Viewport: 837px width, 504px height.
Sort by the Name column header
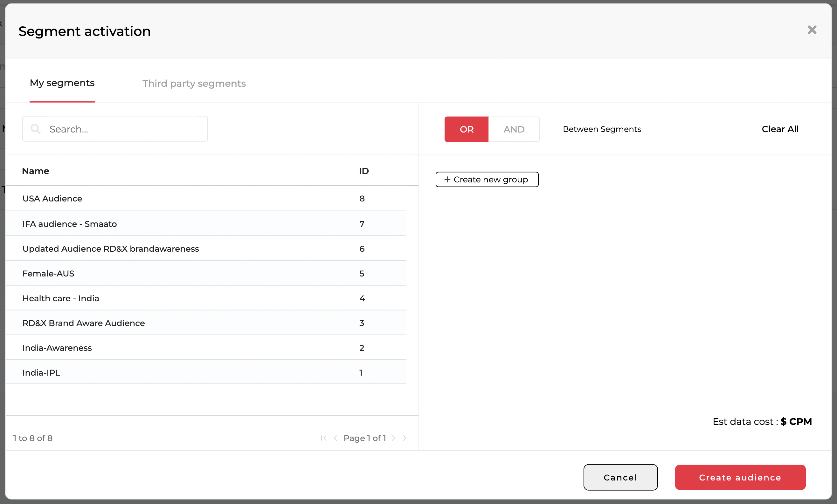36,171
